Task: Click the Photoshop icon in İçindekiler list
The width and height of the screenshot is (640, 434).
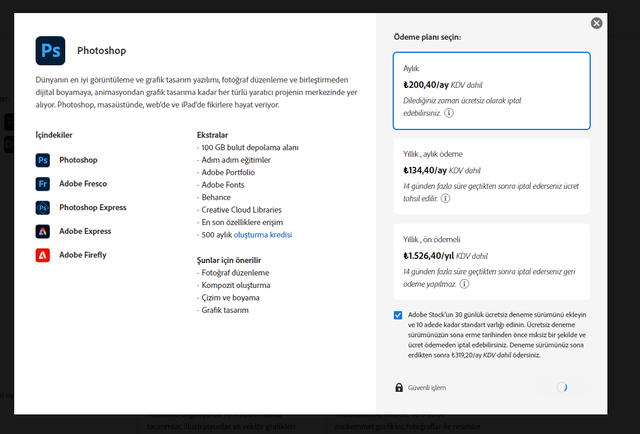Action: point(43,160)
